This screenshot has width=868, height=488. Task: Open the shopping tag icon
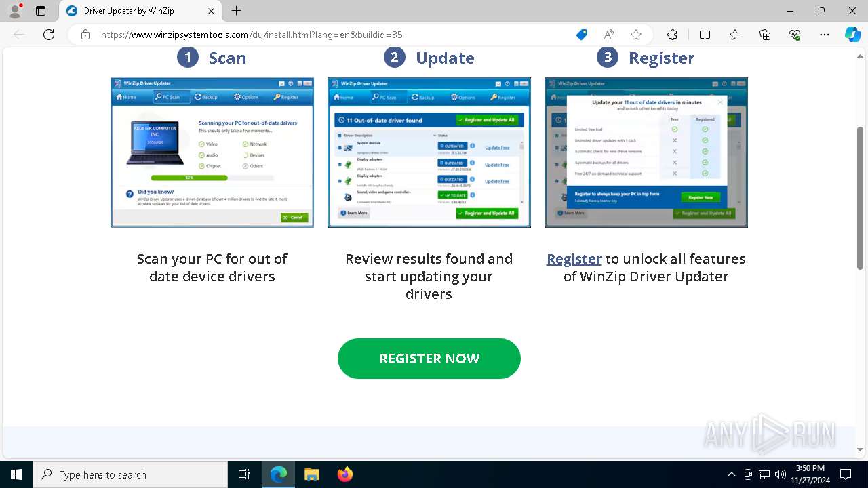coord(582,35)
